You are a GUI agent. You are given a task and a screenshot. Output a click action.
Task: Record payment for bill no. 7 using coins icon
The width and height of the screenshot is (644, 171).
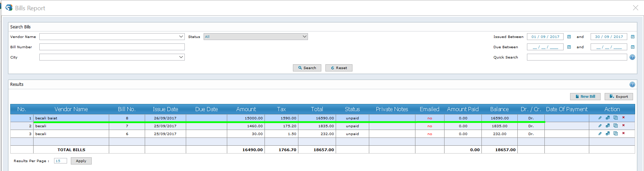click(608, 126)
